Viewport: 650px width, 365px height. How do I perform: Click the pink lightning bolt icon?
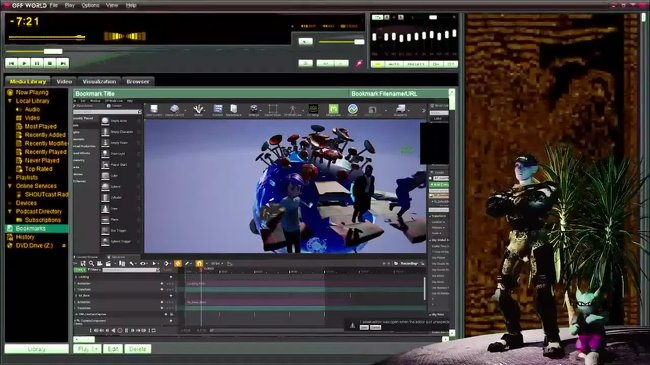pyautogui.click(x=359, y=63)
